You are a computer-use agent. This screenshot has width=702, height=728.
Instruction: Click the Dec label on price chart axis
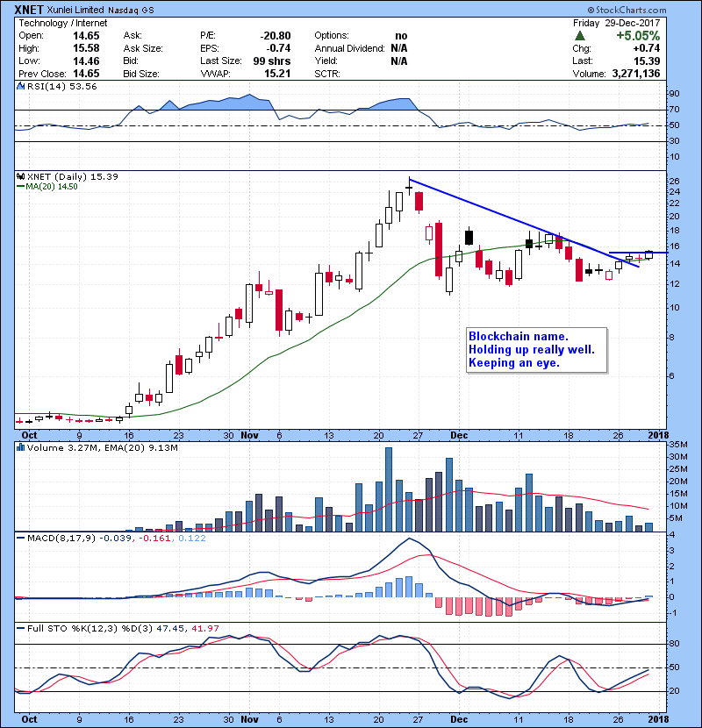pos(459,435)
